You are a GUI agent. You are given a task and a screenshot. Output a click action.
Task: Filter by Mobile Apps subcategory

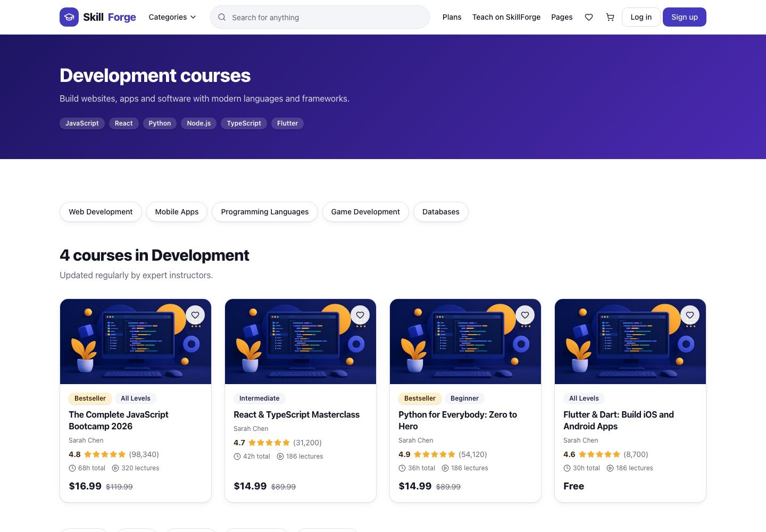(177, 212)
